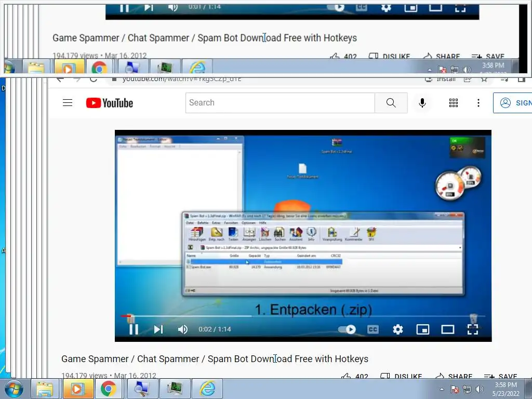Open network icon in bottom tray
Image resolution: width=532 pixels, height=399 pixels.
(x=467, y=389)
